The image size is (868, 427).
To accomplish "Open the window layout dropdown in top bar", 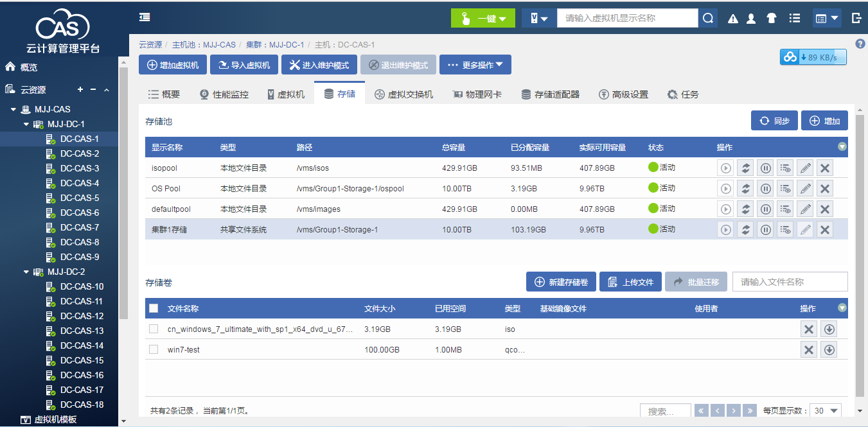I will click(827, 18).
